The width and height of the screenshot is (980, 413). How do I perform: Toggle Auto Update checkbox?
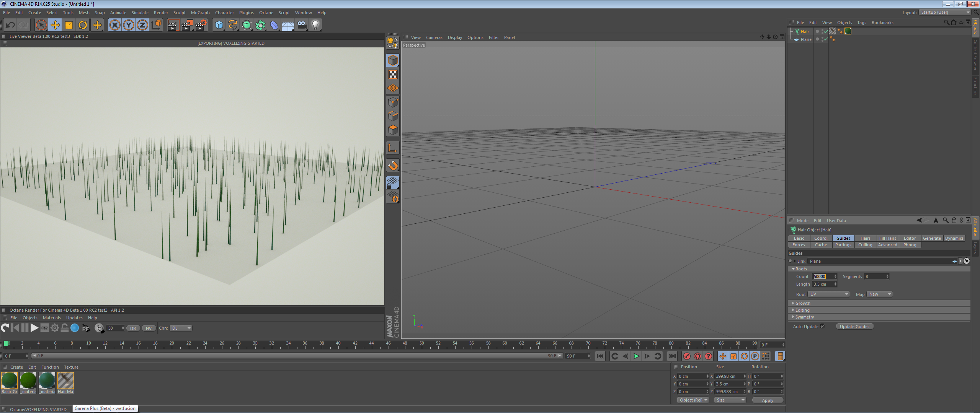click(822, 326)
